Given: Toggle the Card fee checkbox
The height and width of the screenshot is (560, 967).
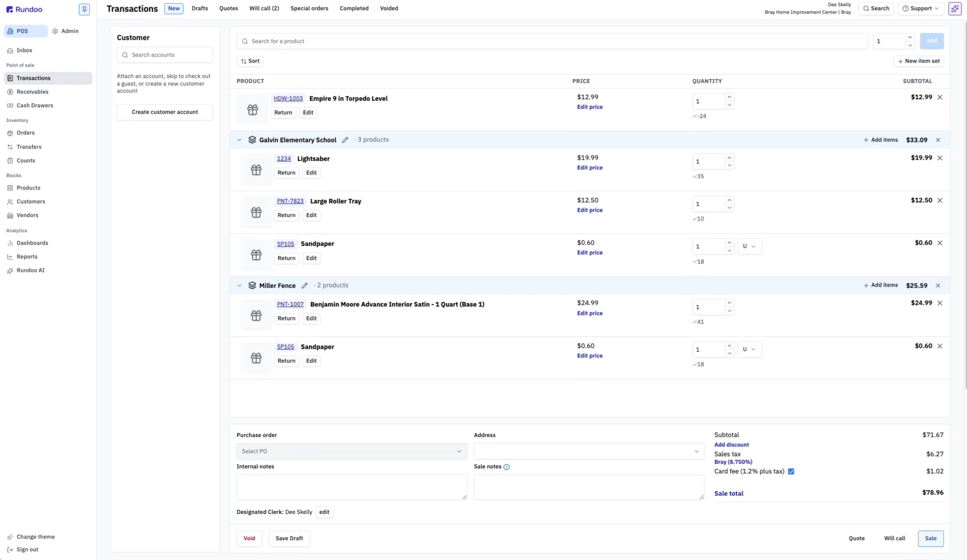Looking at the screenshot, I should click(x=791, y=471).
